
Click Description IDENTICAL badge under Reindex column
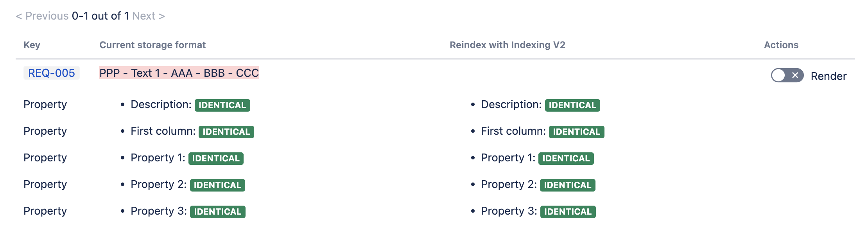(572, 105)
